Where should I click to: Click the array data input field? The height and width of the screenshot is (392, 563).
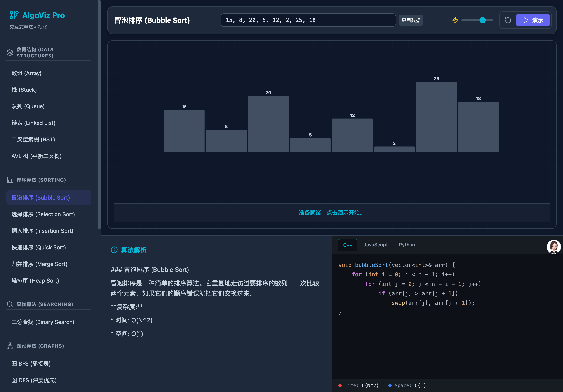308,20
